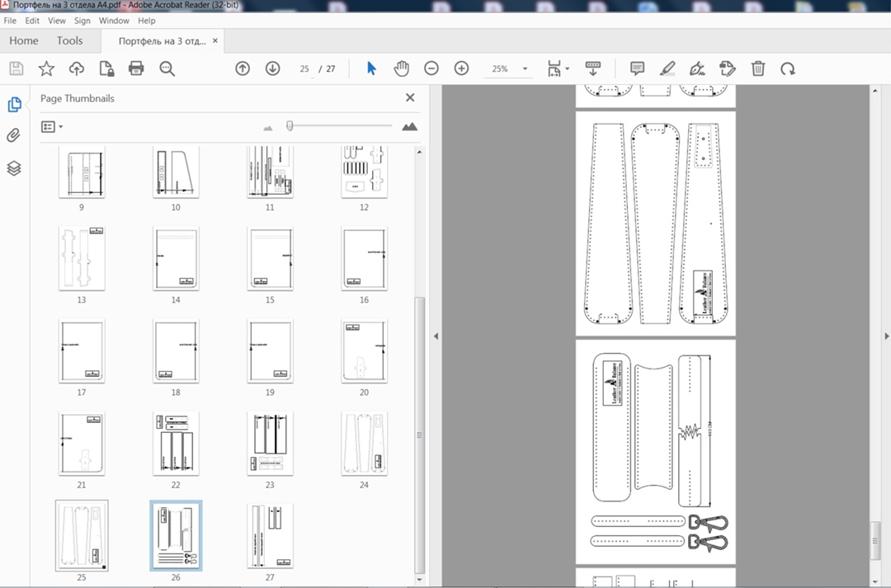
Task: Add a comment with sticky note tool
Action: (637, 68)
